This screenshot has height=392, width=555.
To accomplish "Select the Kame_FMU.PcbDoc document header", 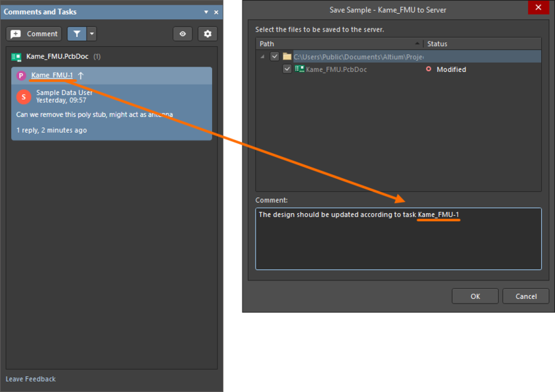I will 58,57.
